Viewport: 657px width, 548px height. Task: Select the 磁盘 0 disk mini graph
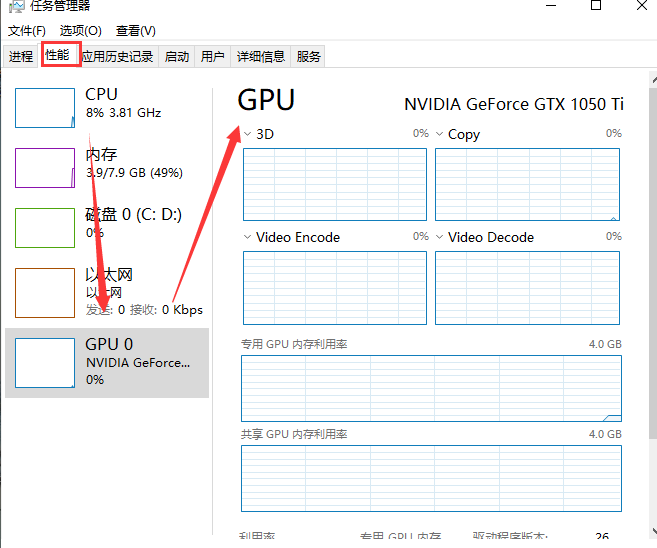[45, 228]
